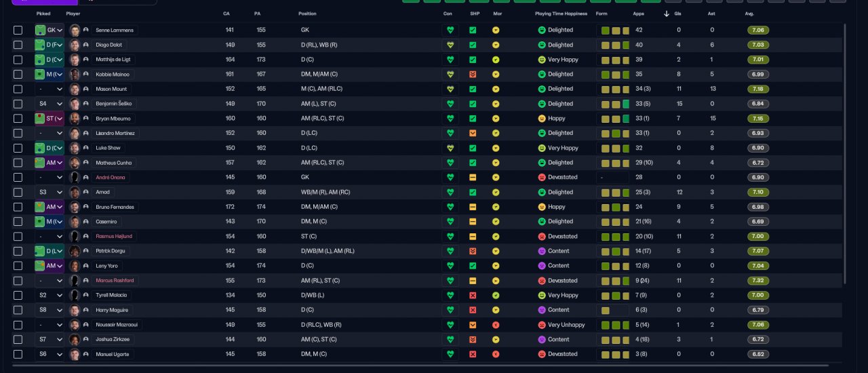Screen dimensions: 868x373
Task: Click Senne Lammens' condition heart icon
Action: [450, 30]
